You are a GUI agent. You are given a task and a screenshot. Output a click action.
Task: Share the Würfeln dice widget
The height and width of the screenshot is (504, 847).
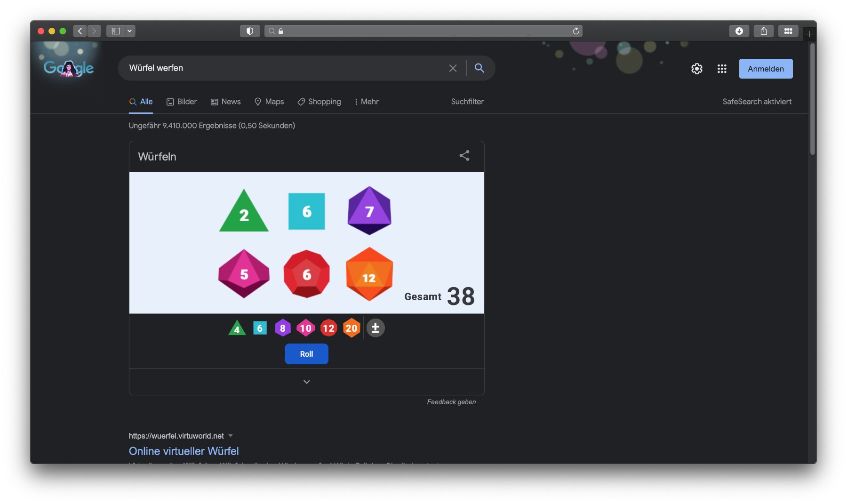click(464, 156)
